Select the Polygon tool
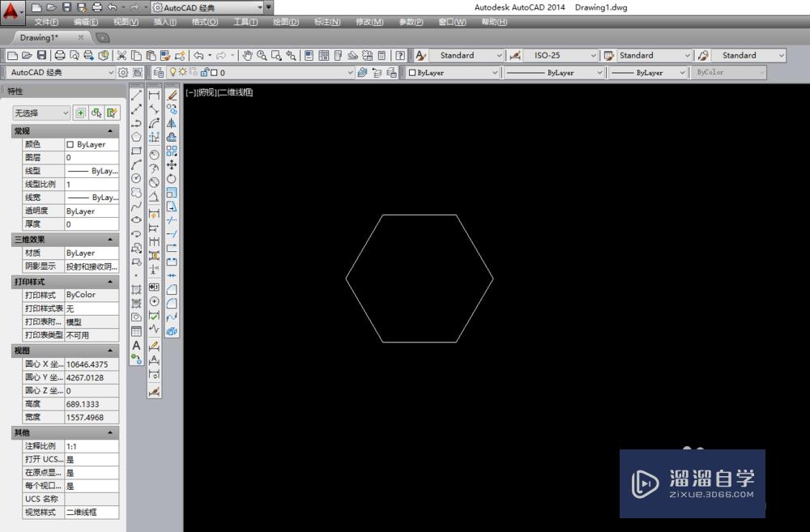 [135, 138]
